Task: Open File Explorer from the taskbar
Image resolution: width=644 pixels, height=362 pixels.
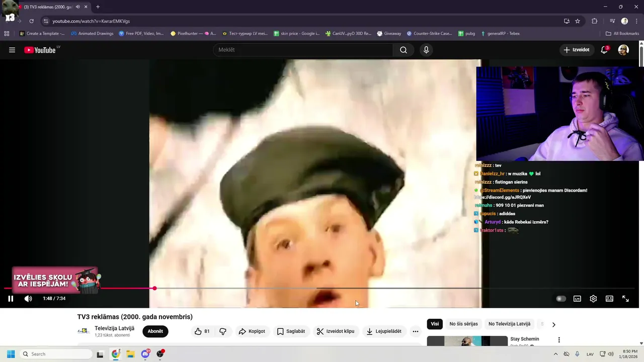Action: (130, 354)
